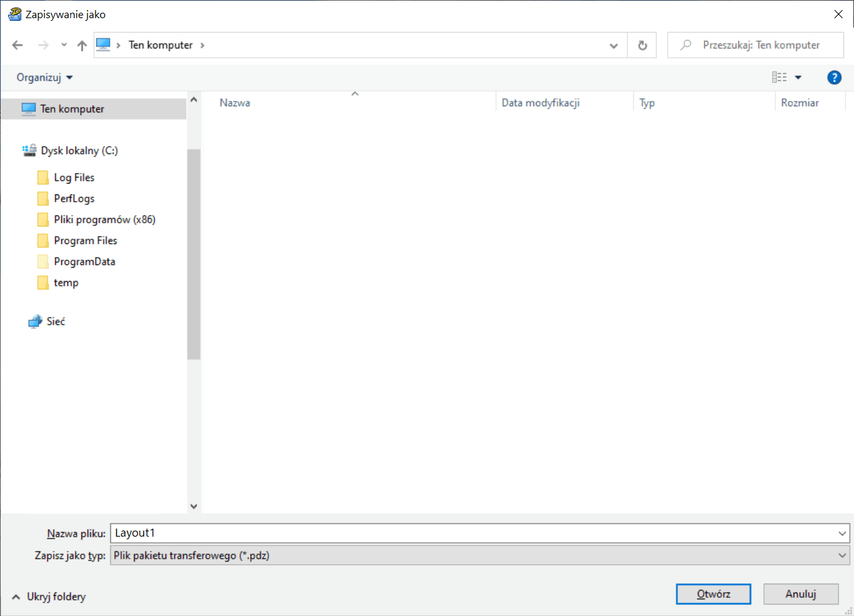The height and width of the screenshot is (616, 854).
Task: Click the Back navigation arrow
Action: pyautogui.click(x=17, y=46)
